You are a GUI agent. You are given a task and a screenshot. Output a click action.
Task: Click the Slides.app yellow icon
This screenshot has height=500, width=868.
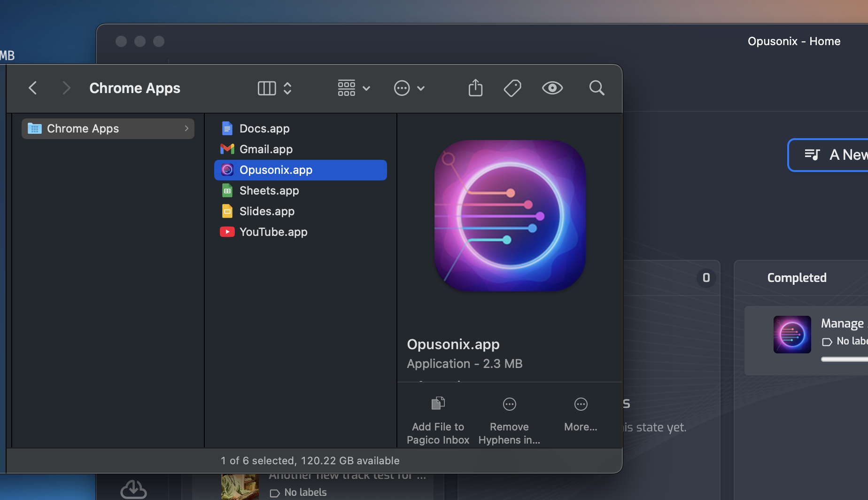pyautogui.click(x=227, y=211)
